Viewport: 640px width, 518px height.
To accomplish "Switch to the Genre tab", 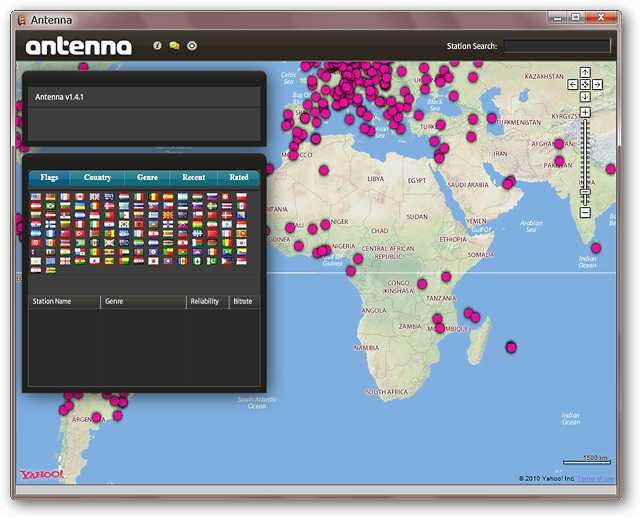I will coord(147,178).
